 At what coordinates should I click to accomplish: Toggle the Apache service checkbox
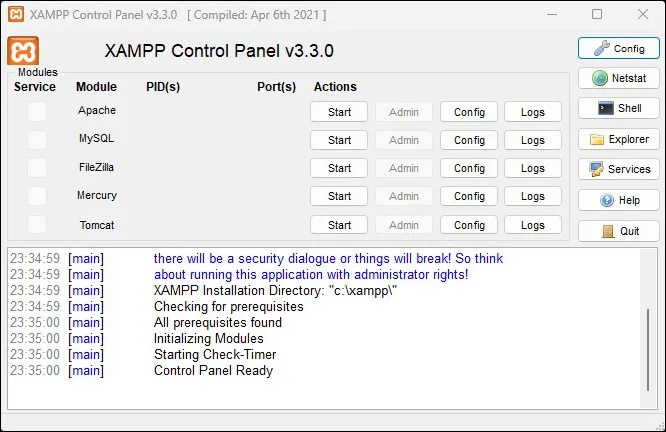coord(37,111)
